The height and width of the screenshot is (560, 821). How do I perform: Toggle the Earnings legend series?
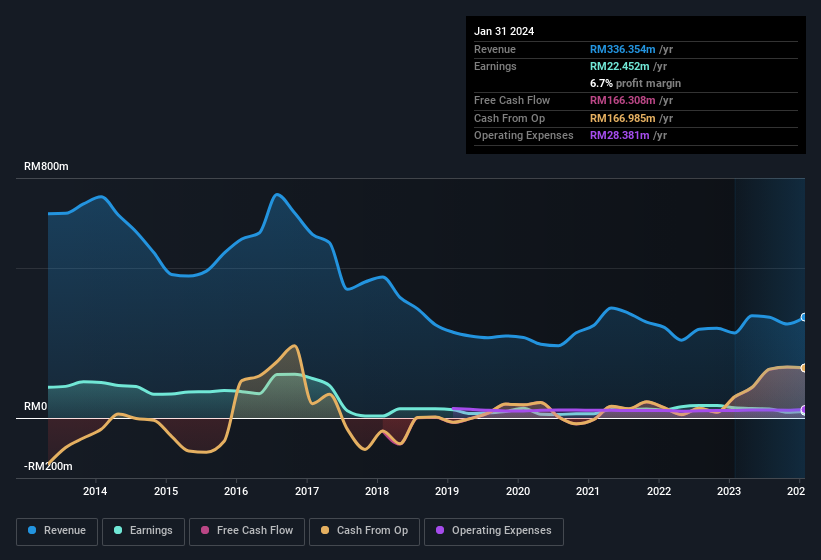point(143,530)
